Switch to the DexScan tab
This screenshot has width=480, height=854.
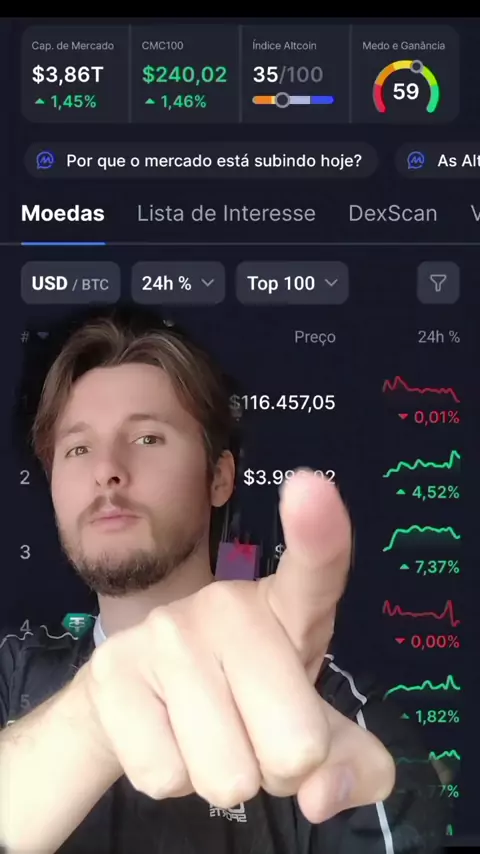coord(393,214)
